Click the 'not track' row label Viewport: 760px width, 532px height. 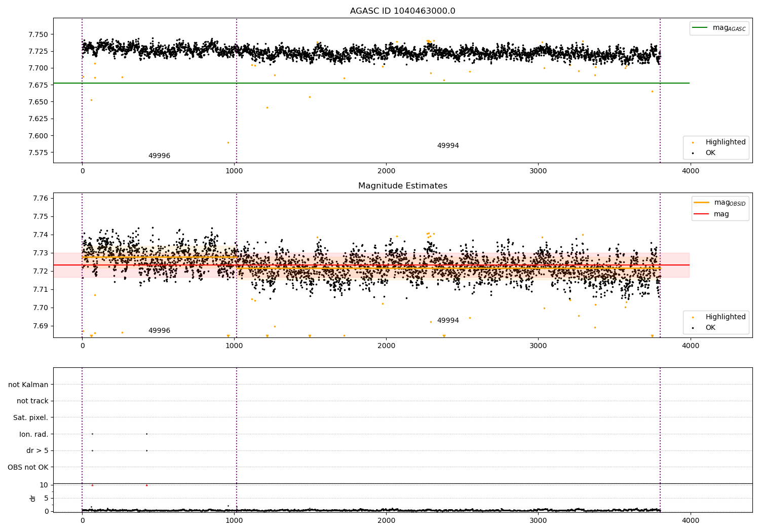(x=32, y=401)
